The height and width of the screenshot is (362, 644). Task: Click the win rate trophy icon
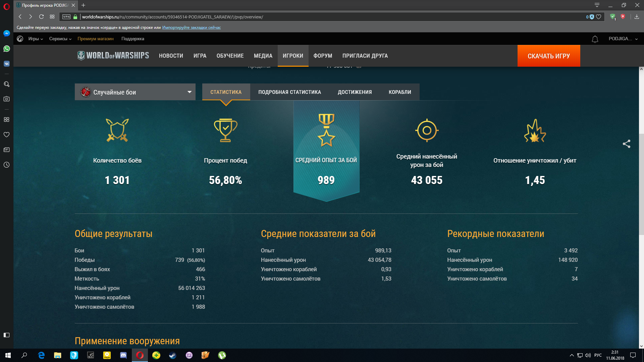(225, 130)
